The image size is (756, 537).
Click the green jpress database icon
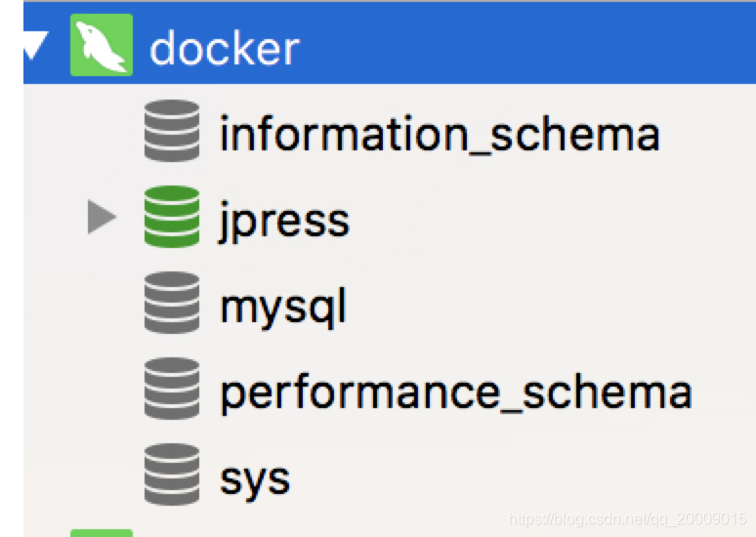click(172, 217)
